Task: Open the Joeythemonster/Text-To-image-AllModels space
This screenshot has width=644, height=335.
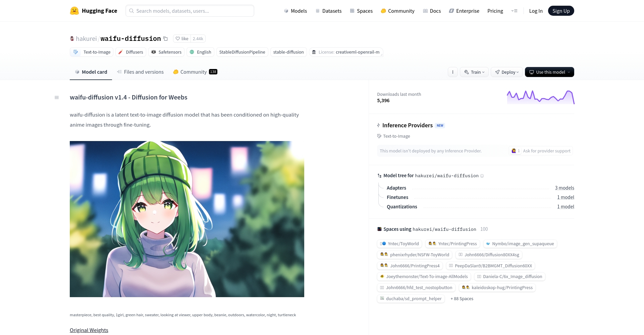Action: pos(424,277)
